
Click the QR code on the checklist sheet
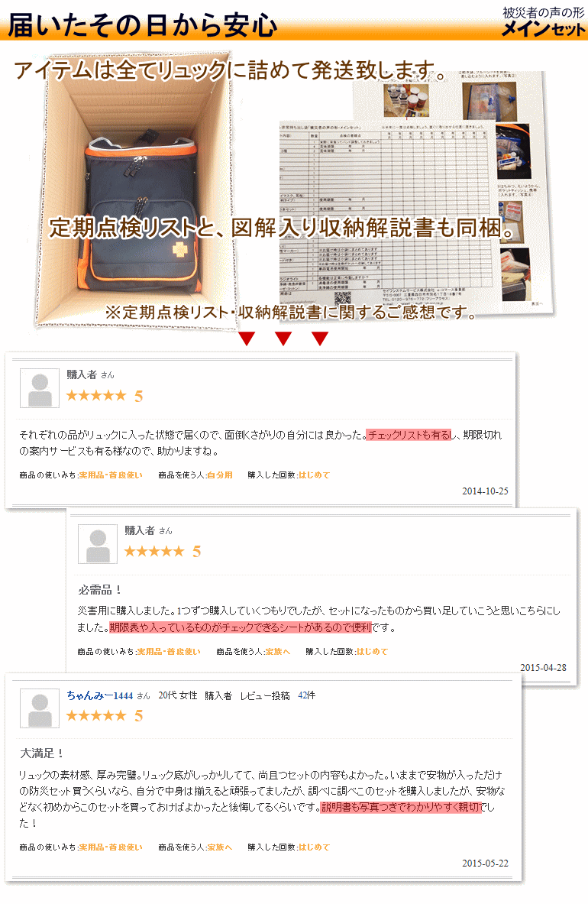pyautogui.click(x=343, y=299)
